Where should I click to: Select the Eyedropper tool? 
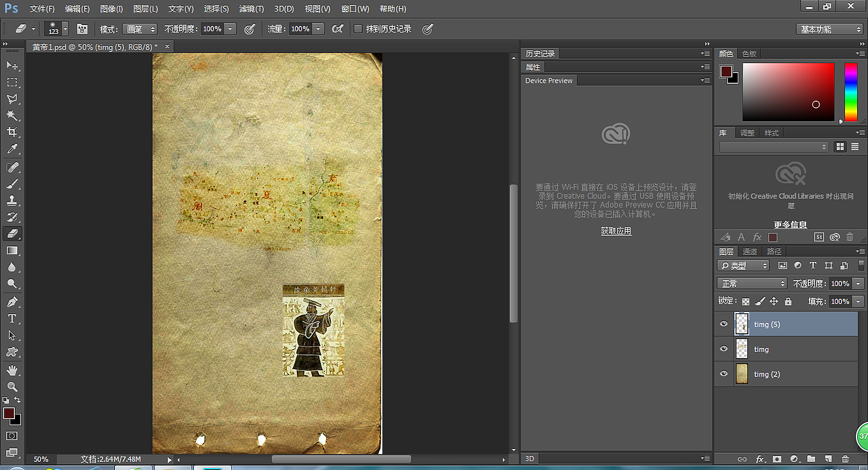[x=12, y=149]
